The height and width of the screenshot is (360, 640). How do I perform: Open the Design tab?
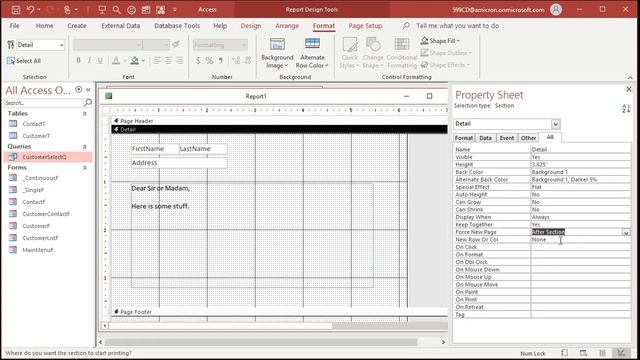251,26
